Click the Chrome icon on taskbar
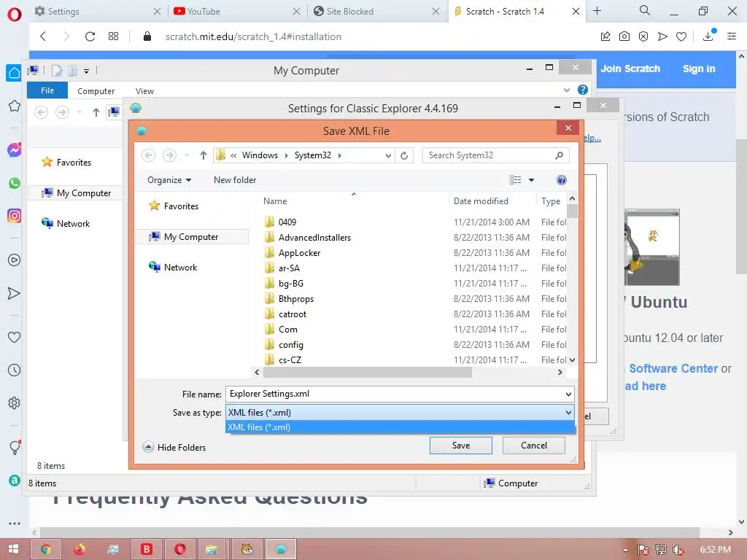Screen dimensions: 747x560 point(46,550)
